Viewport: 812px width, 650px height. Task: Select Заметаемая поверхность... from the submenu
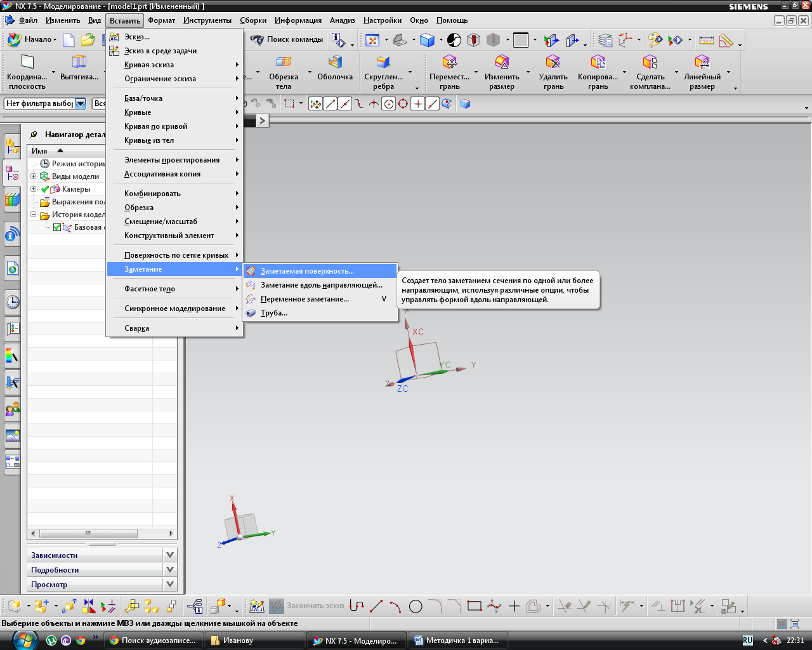(320, 271)
